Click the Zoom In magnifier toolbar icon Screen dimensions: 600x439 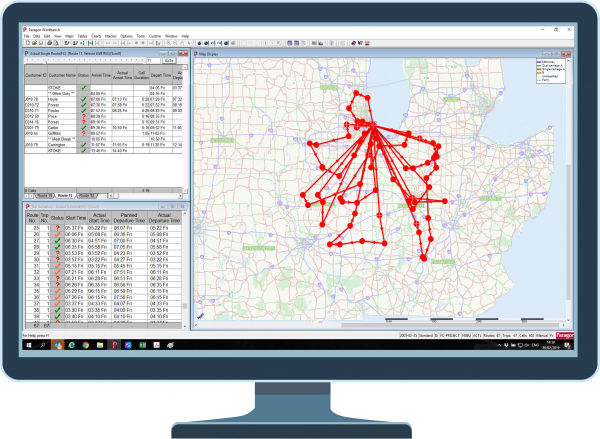[x=169, y=43]
